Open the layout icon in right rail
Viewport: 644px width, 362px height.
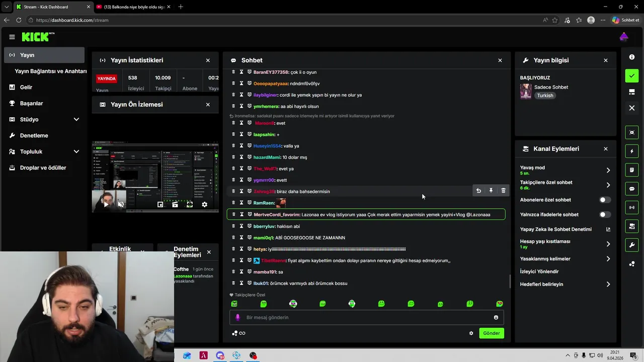(632, 92)
